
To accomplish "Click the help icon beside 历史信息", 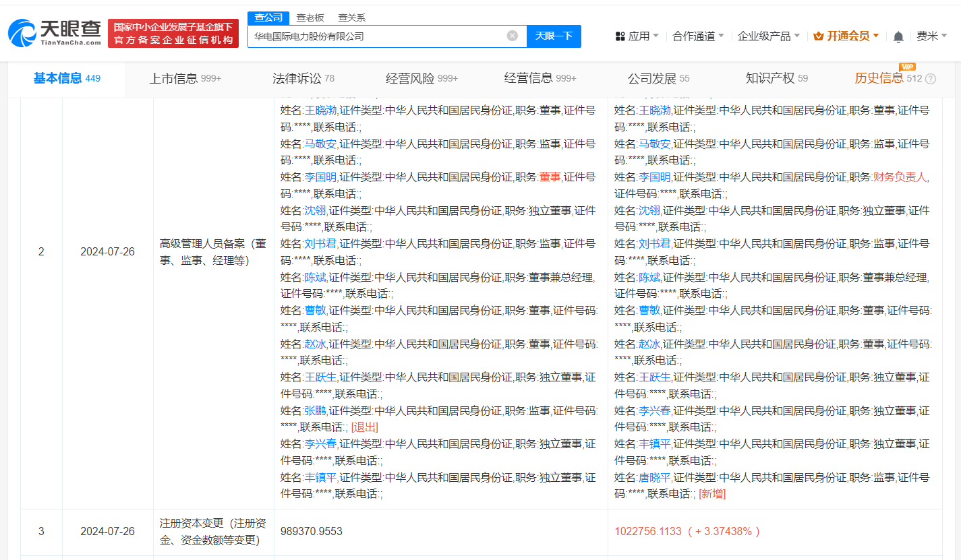I will point(931,79).
